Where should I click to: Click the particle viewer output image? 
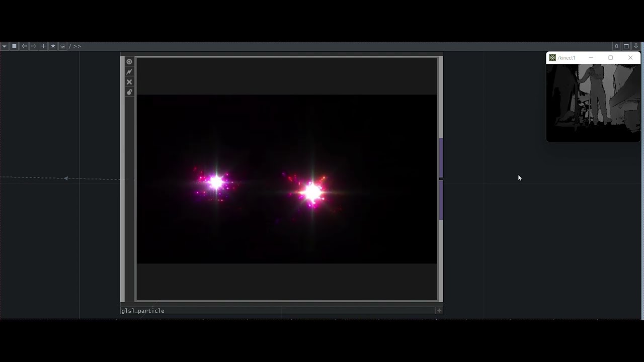point(287,179)
